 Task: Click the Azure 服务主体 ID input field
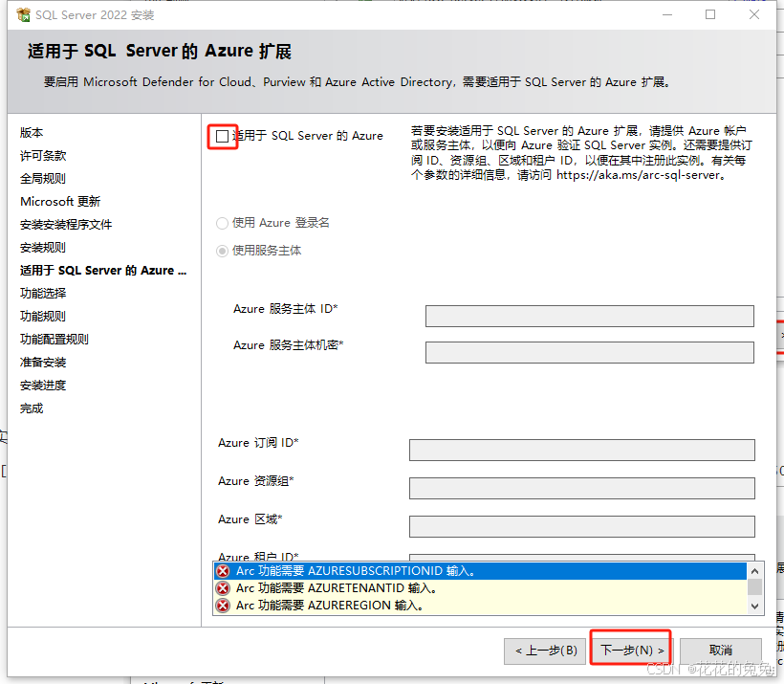pos(590,317)
